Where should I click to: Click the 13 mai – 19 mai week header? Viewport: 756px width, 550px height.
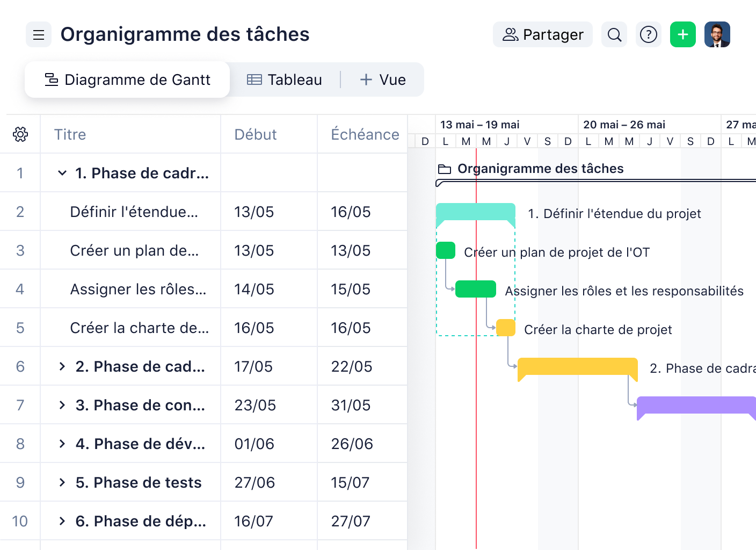[x=480, y=125]
